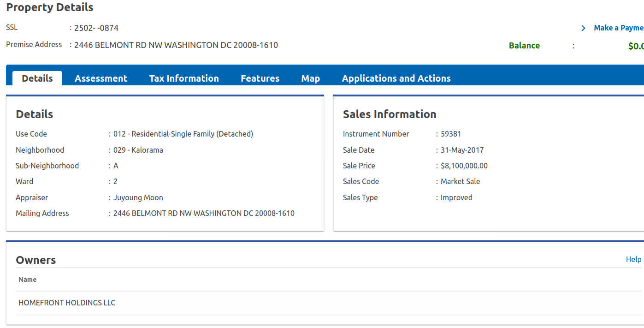Click the Name column header in Owners
Image resolution: width=644 pixels, height=328 pixels.
pyautogui.click(x=27, y=280)
